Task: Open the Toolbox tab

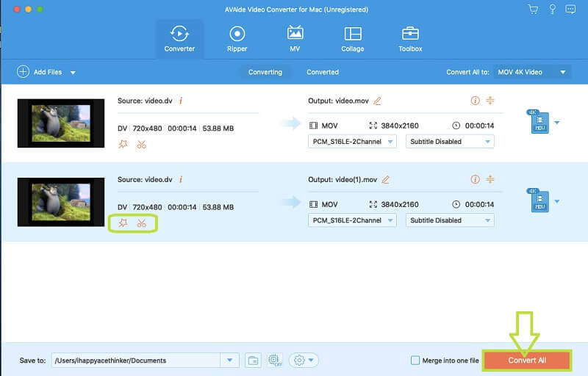Action: (410, 39)
